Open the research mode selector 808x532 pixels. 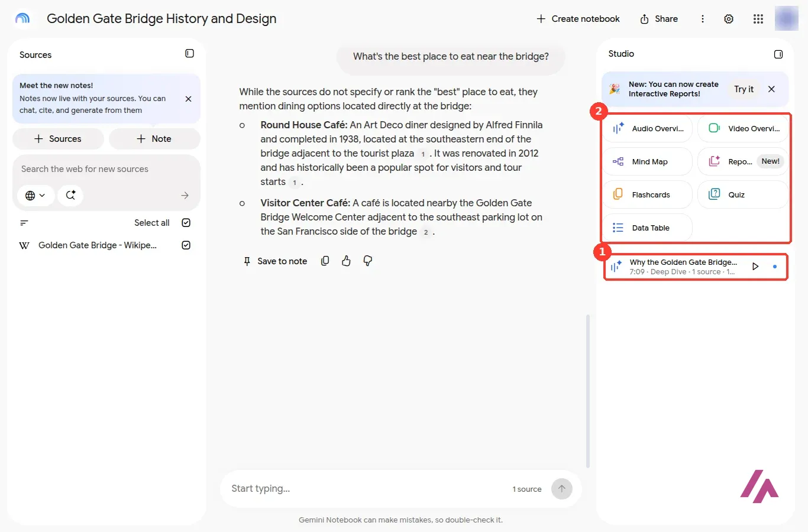click(x=70, y=195)
